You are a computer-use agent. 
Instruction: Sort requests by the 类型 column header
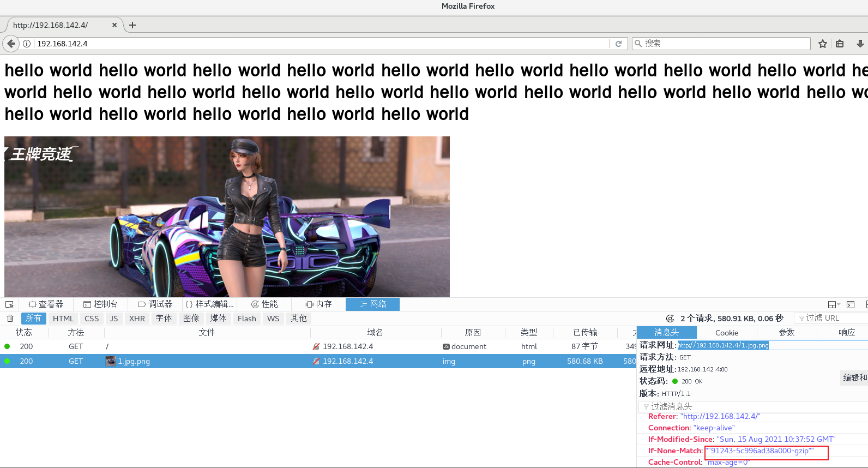pos(529,332)
